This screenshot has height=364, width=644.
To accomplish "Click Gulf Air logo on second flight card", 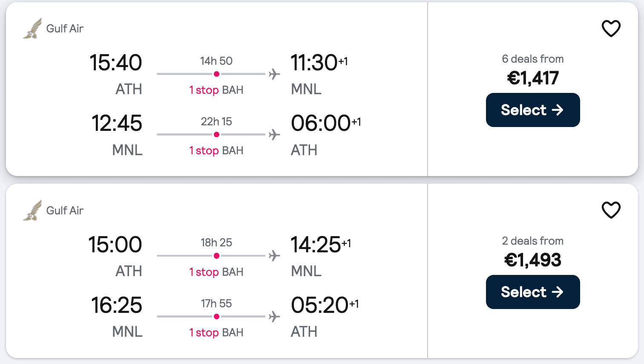I will click(x=33, y=211).
